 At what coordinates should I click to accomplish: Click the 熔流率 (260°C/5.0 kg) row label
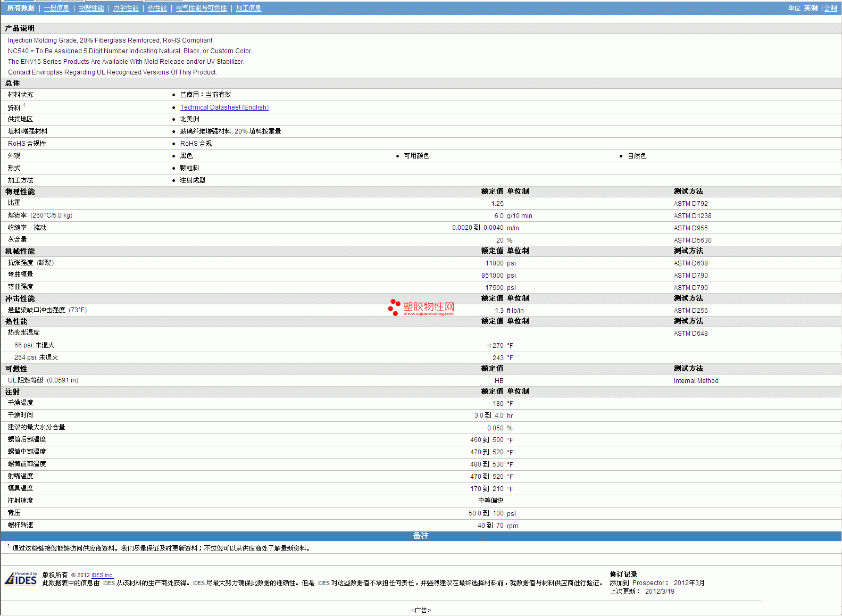point(40,215)
